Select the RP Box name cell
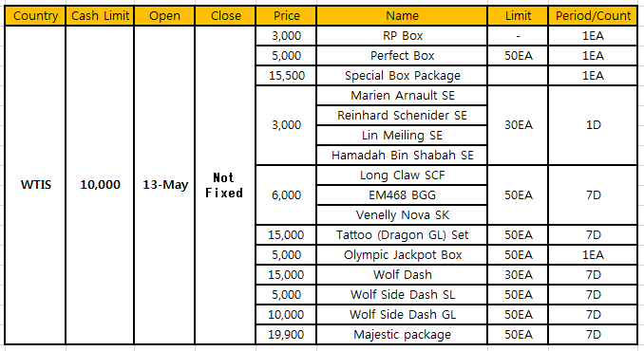 tap(402, 36)
